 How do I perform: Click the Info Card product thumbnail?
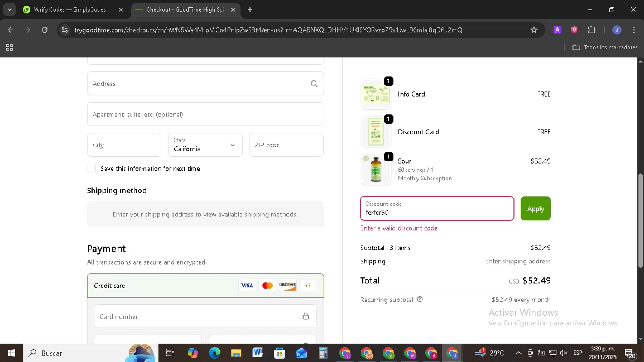coord(376,94)
